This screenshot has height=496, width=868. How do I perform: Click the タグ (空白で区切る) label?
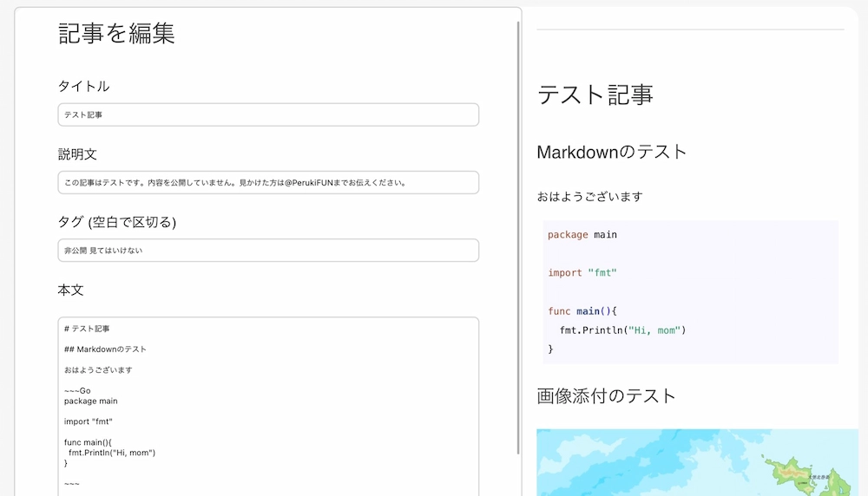[x=116, y=222]
